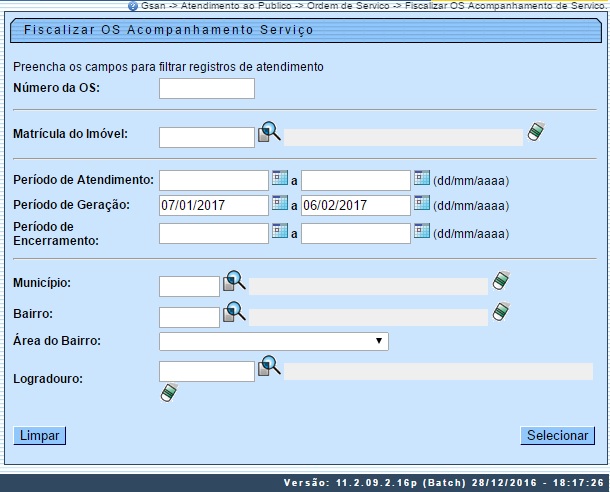Viewport: 610px width, 492px height.
Task: Click the grey Bairro description box
Action: (x=368, y=317)
